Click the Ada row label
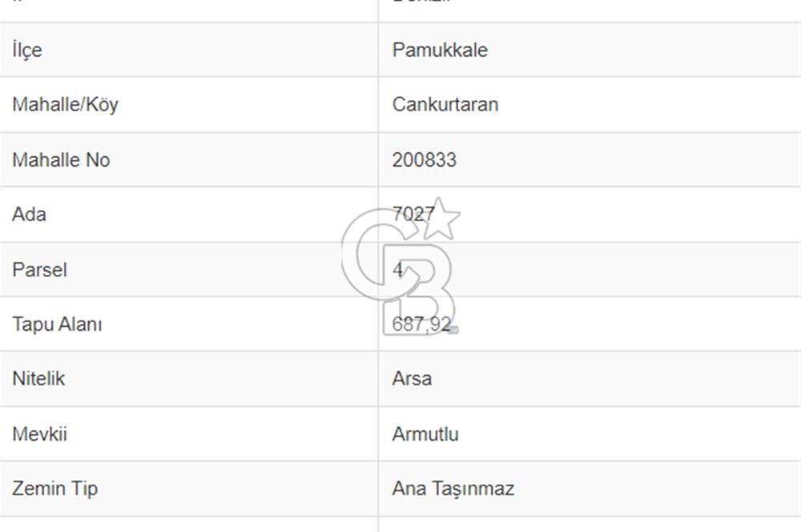 (29, 214)
